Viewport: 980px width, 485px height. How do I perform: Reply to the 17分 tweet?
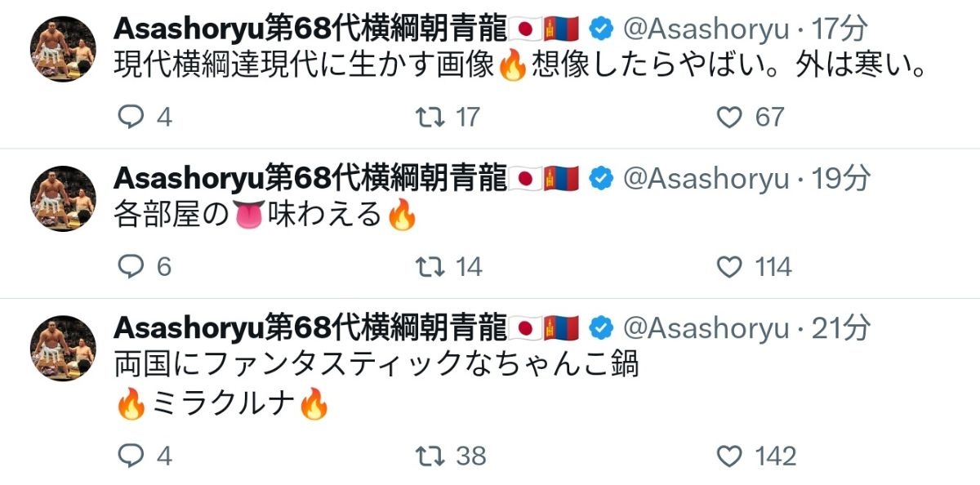click(x=131, y=118)
